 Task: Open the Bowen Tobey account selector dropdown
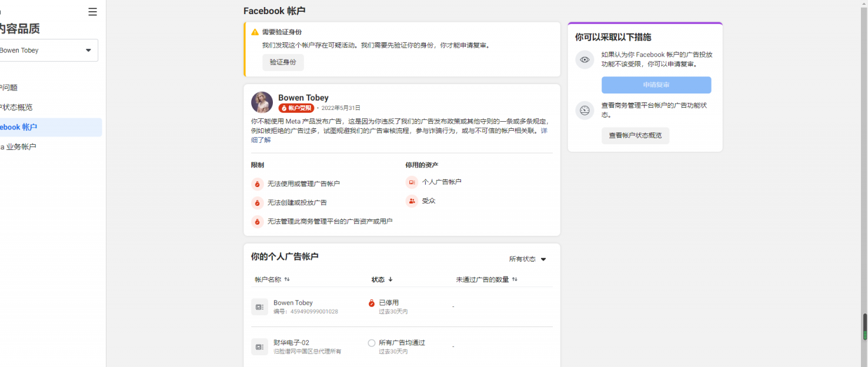pos(48,51)
